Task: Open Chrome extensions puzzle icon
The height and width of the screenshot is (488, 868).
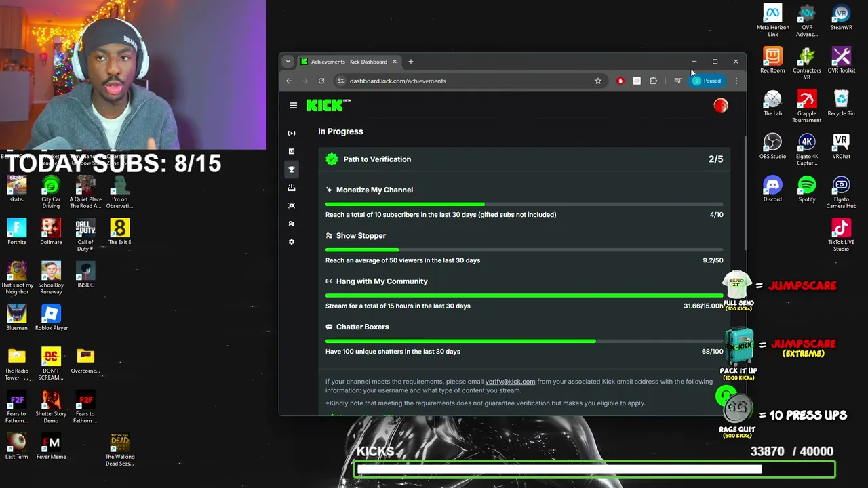Action: [653, 81]
